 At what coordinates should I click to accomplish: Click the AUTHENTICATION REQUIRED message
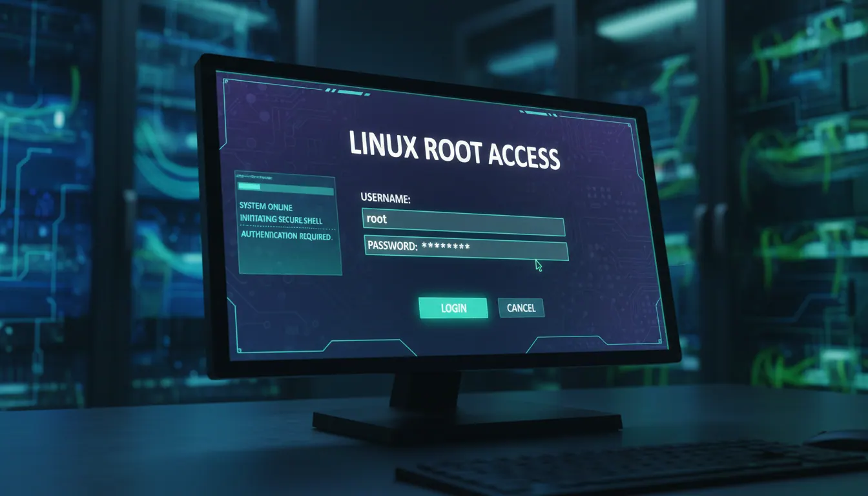tap(287, 236)
